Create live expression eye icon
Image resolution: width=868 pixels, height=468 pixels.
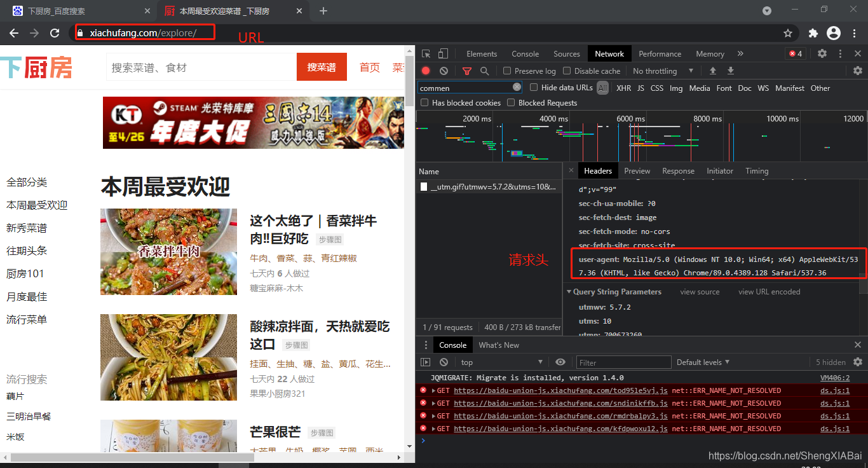coord(560,362)
